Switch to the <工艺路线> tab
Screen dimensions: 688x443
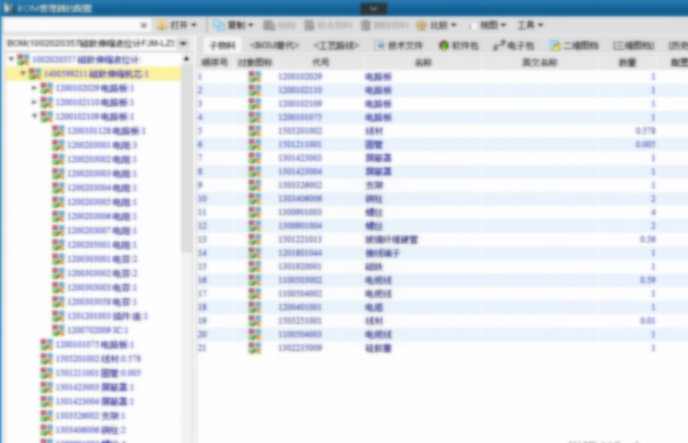(336, 45)
